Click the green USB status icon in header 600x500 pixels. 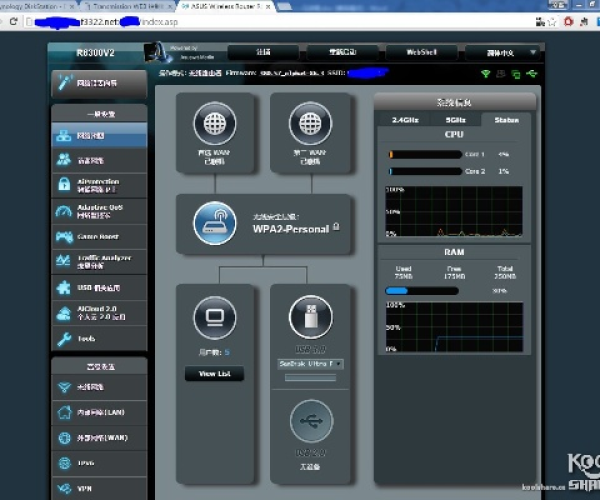(x=532, y=73)
